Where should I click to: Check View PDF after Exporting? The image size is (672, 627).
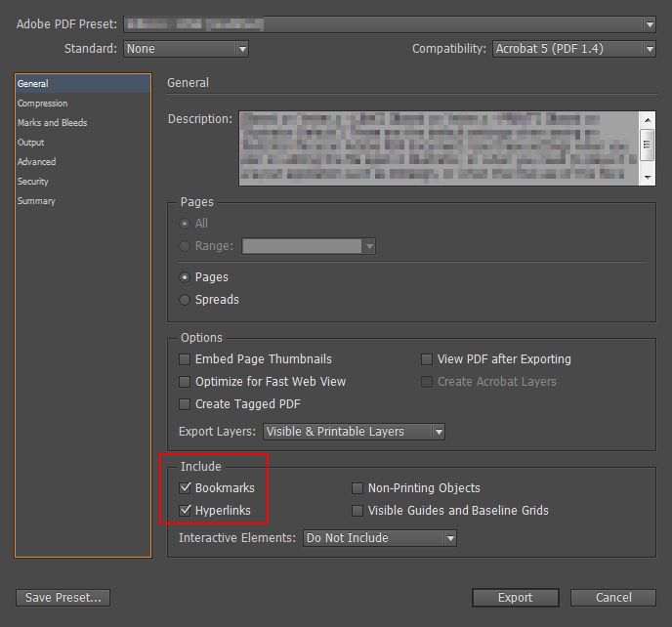point(427,359)
